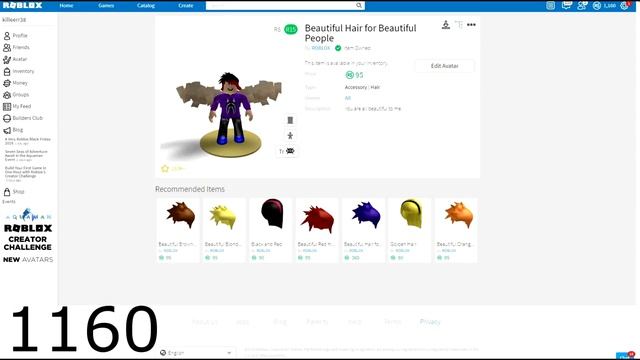Select the green R15 avatar rig option
Viewport: 640px width, 360px height.
[291, 29]
